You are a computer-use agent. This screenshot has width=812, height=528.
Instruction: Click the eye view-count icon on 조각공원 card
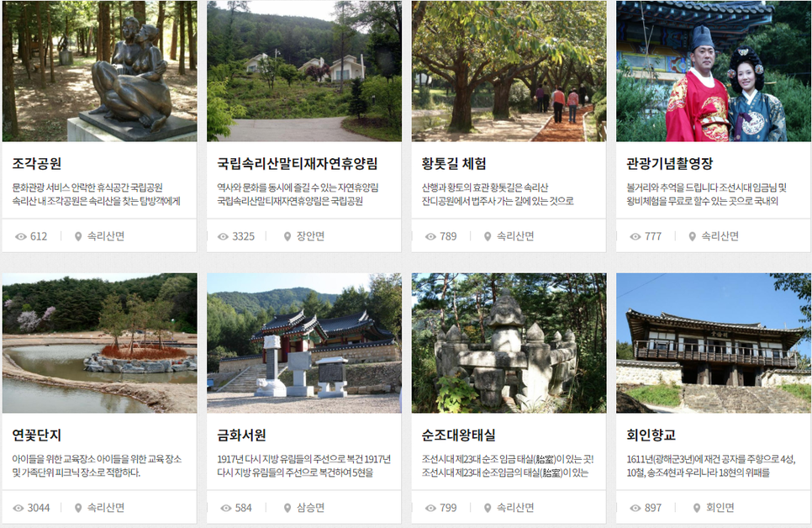point(21,236)
